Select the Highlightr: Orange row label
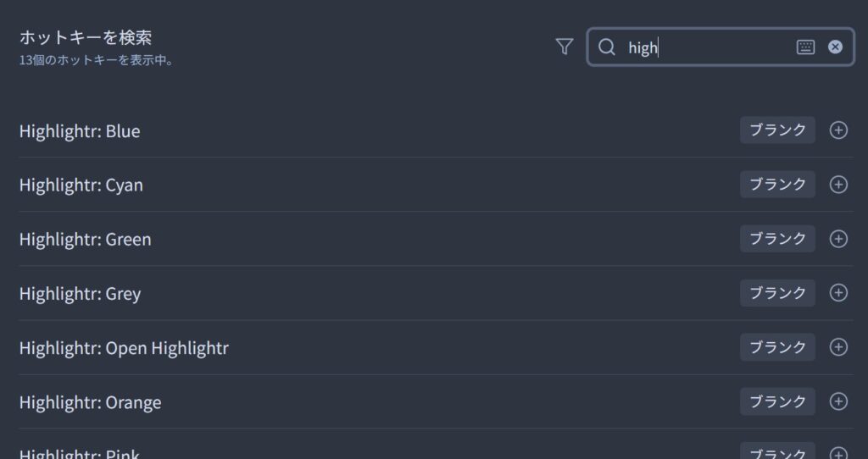Image resolution: width=868 pixels, height=459 pixels. pos(90,402)
